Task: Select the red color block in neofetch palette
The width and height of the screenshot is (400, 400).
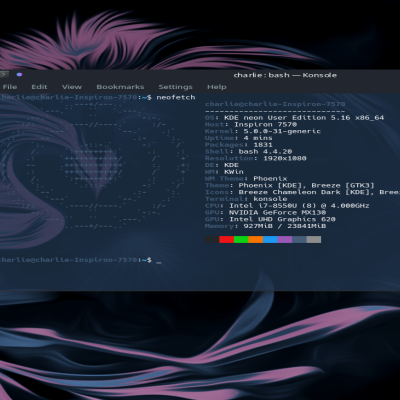Action: (226, 239)
